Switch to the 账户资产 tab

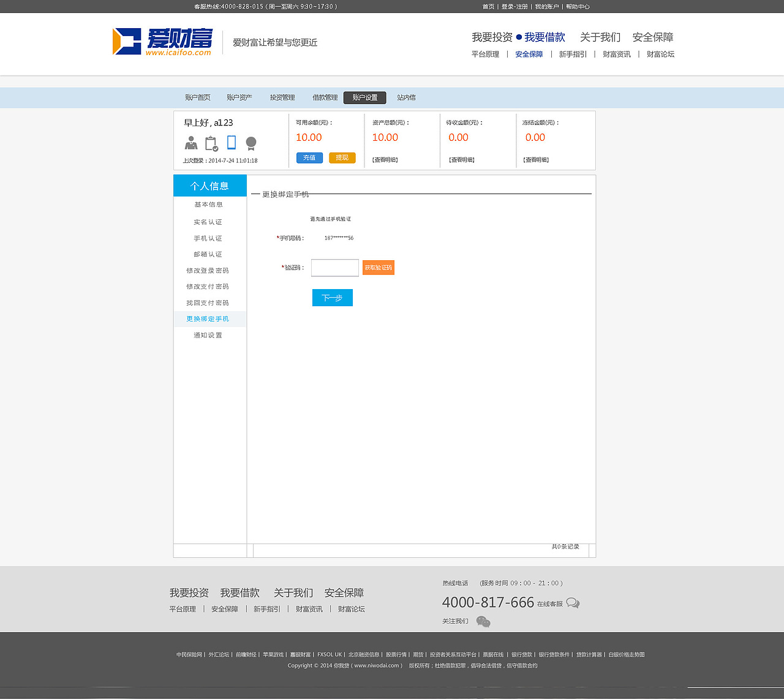(239, 97)
